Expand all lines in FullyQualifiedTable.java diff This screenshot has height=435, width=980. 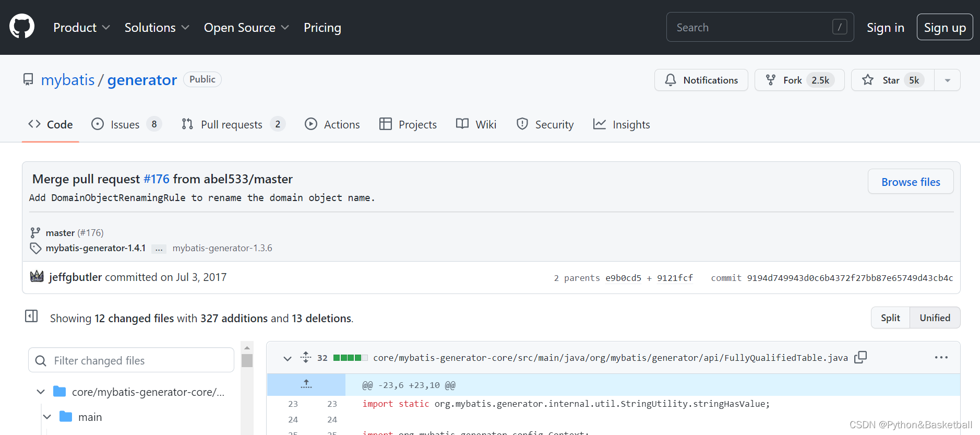(x=306, y=357)
